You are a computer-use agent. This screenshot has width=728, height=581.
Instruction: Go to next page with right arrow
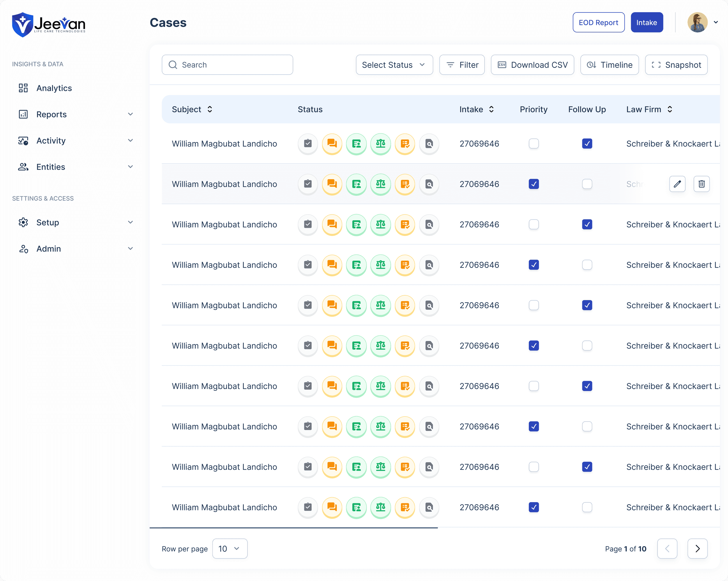[697, 549]
